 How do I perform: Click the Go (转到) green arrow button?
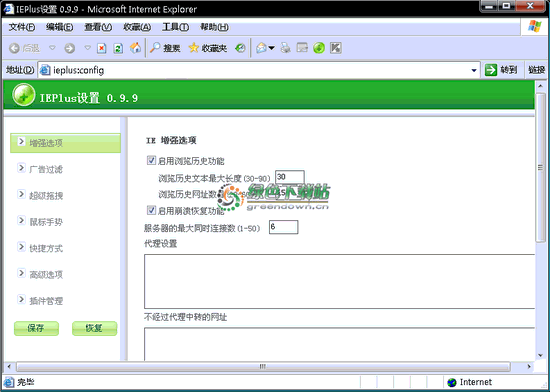coord(501,70)
